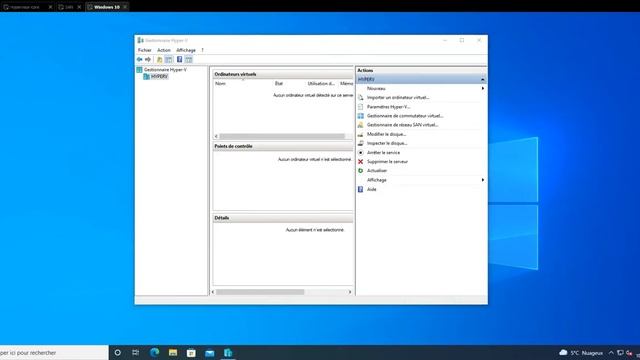The height and width of the screenshot is (360, 640).
Task: Click Importer un ordinateur virtuel action
Action: pyautogui.click(x=398, y=98)
